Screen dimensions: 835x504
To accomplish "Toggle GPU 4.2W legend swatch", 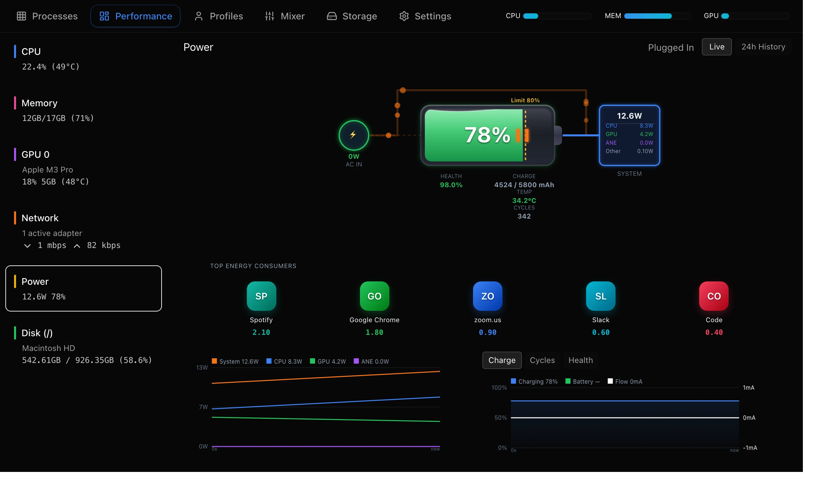I will (x=312, y=361).
